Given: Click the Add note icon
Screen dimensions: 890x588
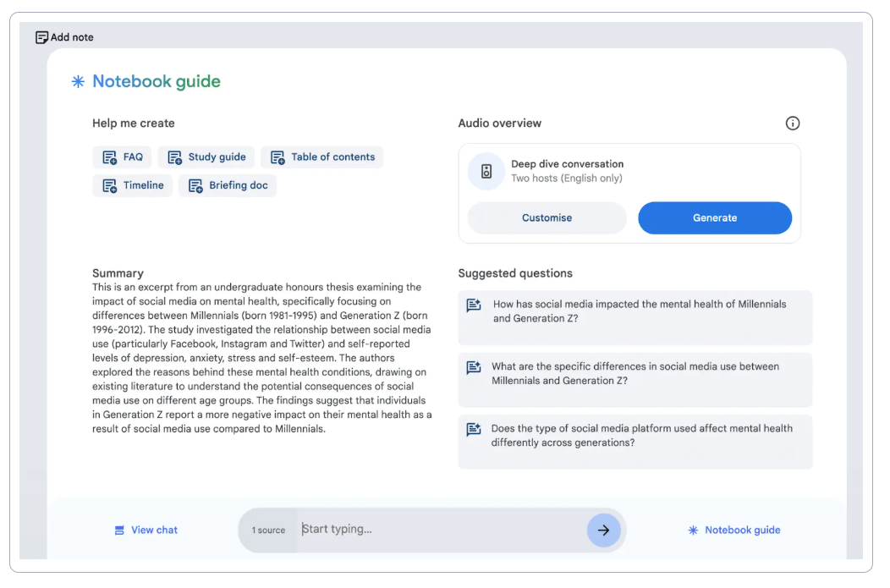Looking at the screenshot, I should 42,36.
